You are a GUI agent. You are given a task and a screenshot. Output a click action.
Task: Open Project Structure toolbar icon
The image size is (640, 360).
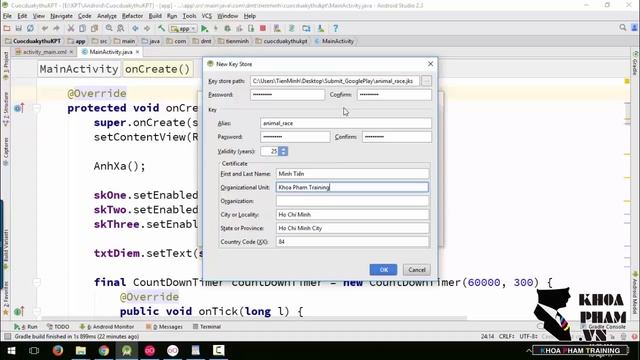[x=306, y=28]
